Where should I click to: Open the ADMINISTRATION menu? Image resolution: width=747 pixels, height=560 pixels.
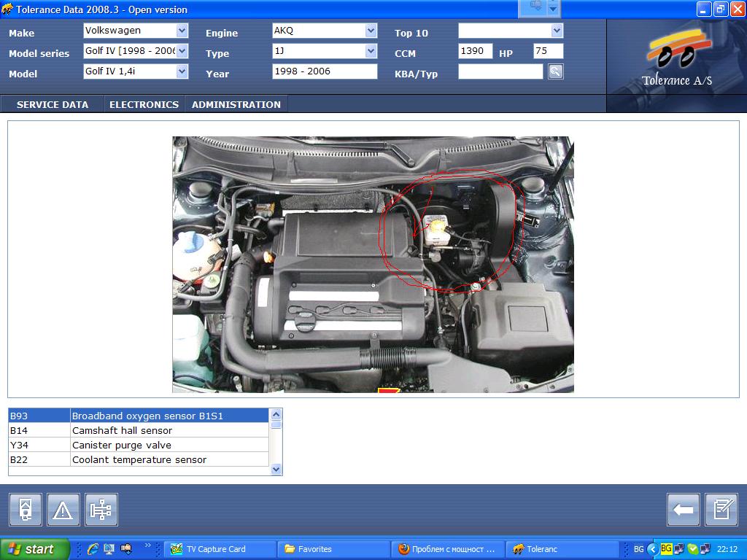click(x=236, y=104)
